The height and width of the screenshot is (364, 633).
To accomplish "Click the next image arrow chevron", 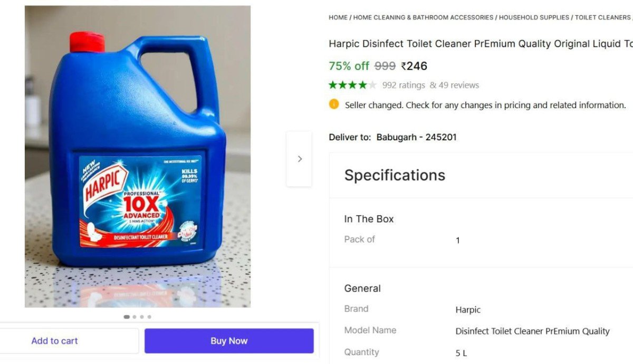I will click(x=300, y=159).
